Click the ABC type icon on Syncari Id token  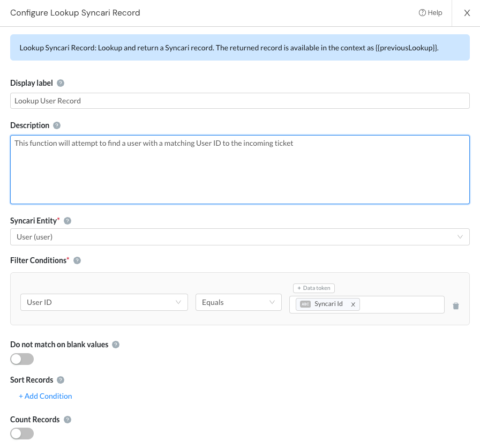click(305, 304)
